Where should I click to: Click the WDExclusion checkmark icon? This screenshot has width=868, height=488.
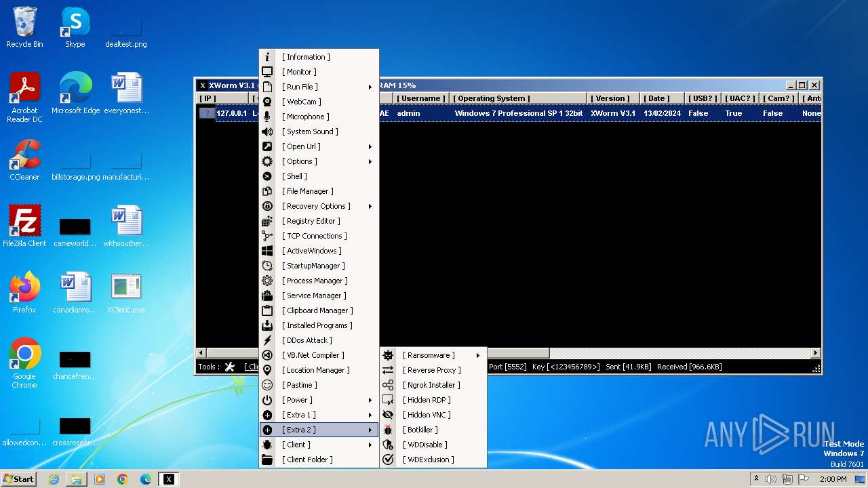click(388, 460)
